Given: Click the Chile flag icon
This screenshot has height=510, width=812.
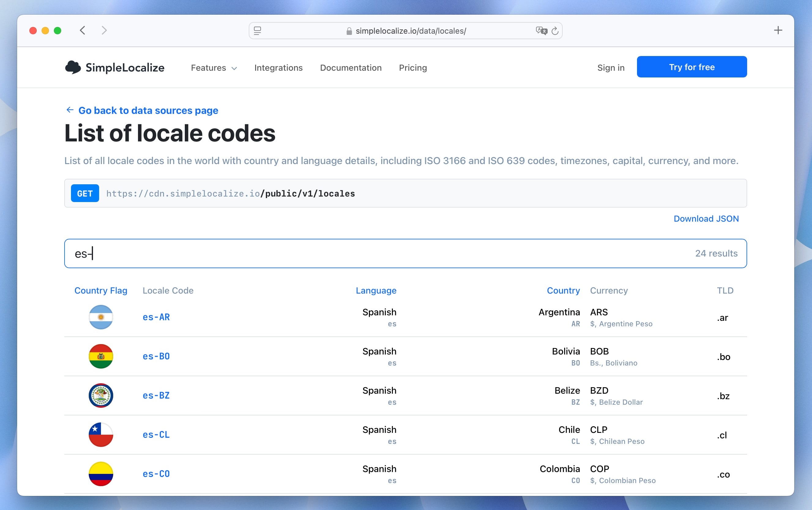Looking at the screenshot, I should point(101,434).
